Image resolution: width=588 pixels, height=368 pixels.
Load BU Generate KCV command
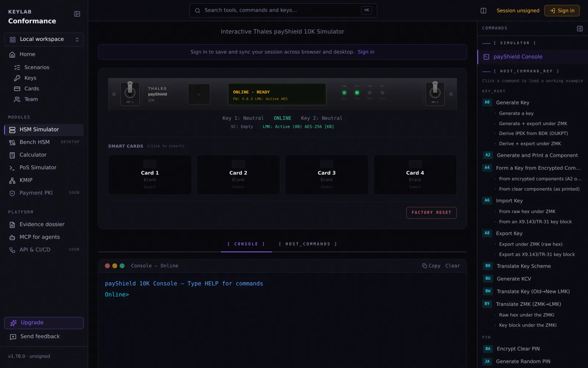coord(533,279)
